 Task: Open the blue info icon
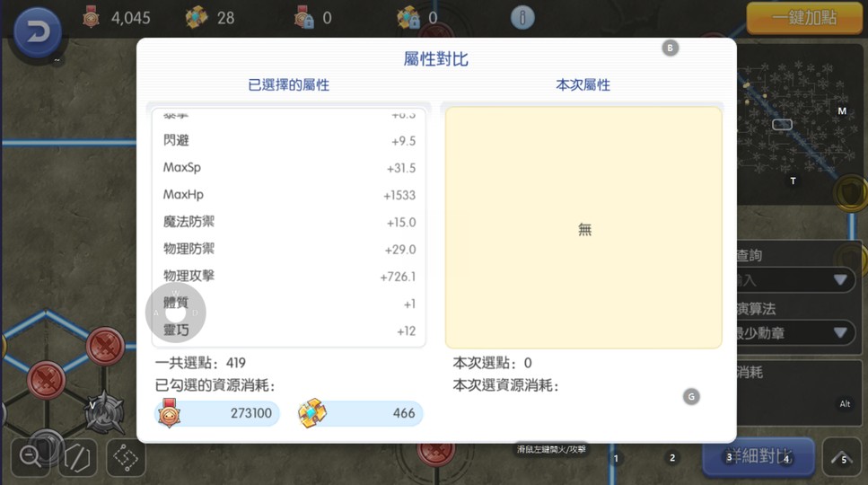[x=522, y=17]
